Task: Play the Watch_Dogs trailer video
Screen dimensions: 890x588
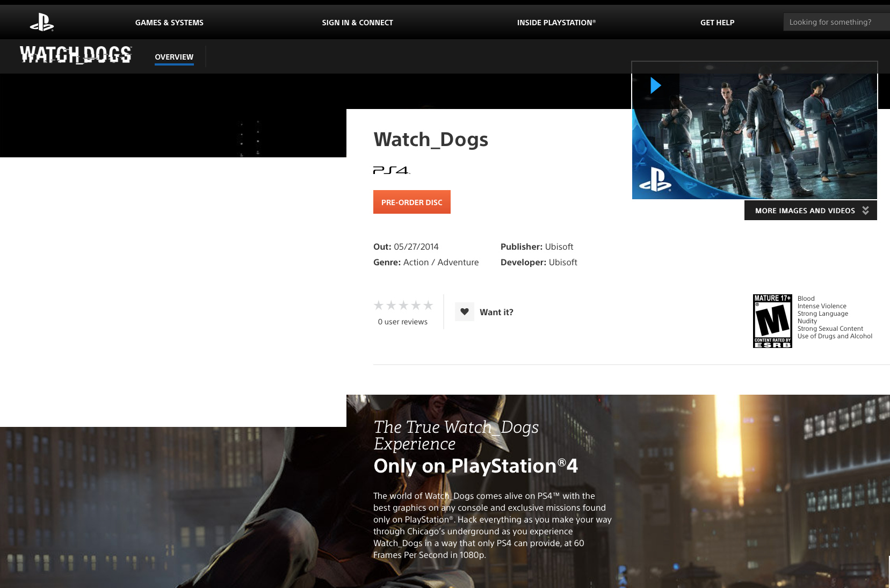Action: (x=655, y=85)
